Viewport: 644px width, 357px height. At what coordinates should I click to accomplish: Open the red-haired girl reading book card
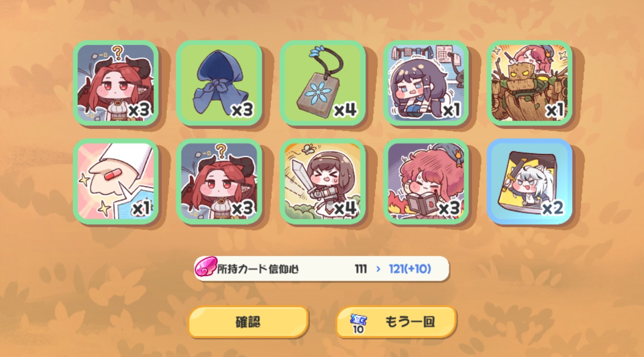click(426, 182)
